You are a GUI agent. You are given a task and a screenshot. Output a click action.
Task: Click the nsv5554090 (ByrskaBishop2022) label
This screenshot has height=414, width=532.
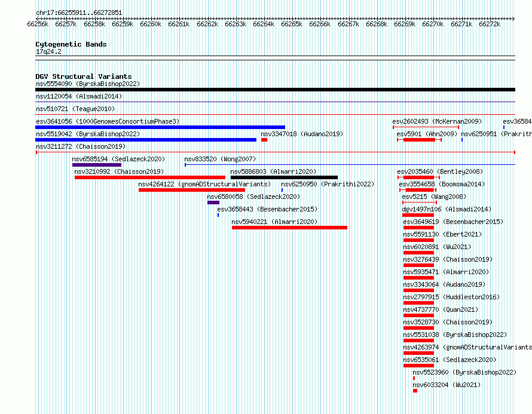click(x=88, y=84)
